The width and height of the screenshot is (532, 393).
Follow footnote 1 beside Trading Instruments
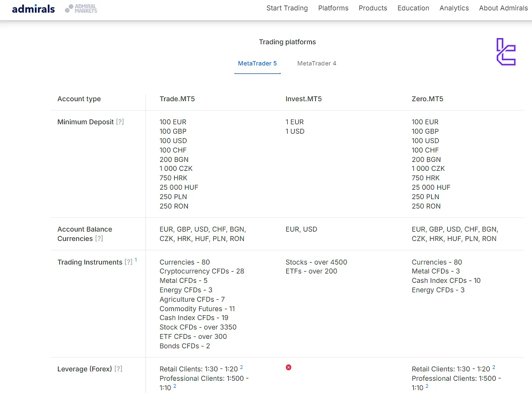[x=136, y=260]
